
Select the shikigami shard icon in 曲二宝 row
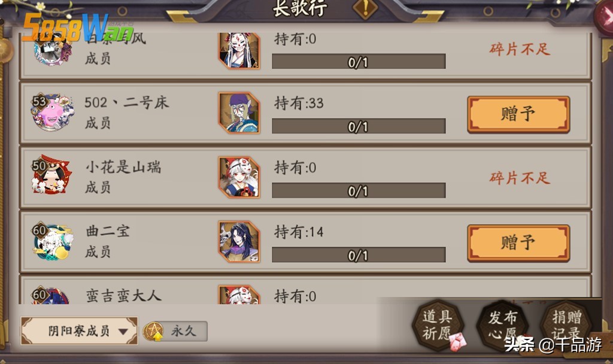(239, 242)
